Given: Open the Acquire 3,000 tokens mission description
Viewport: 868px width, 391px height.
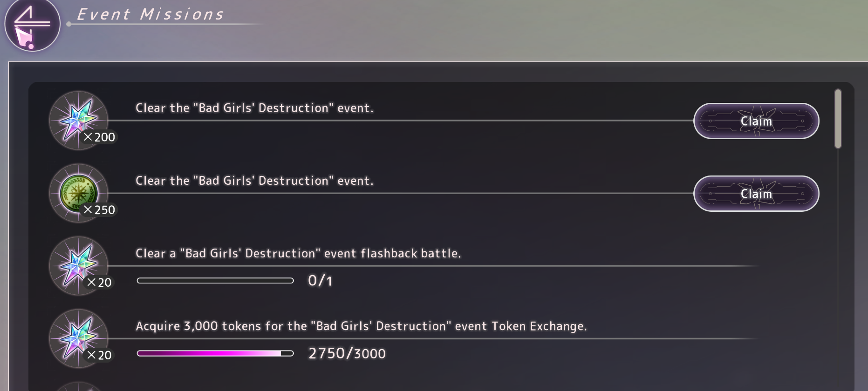Looking at the screenshot, I should pos(361,326).
